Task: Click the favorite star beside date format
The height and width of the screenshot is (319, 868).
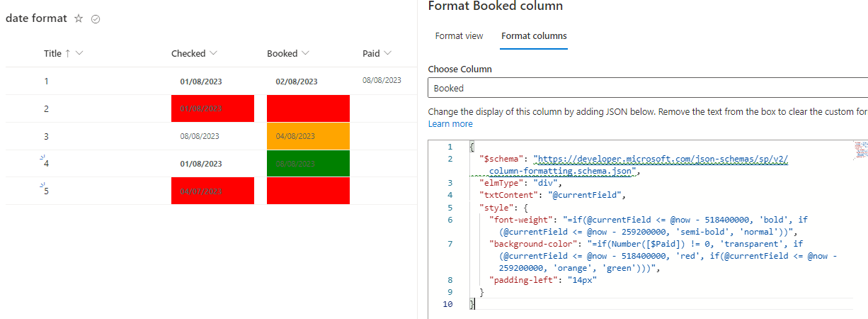Action: click(x=79, y=19)
